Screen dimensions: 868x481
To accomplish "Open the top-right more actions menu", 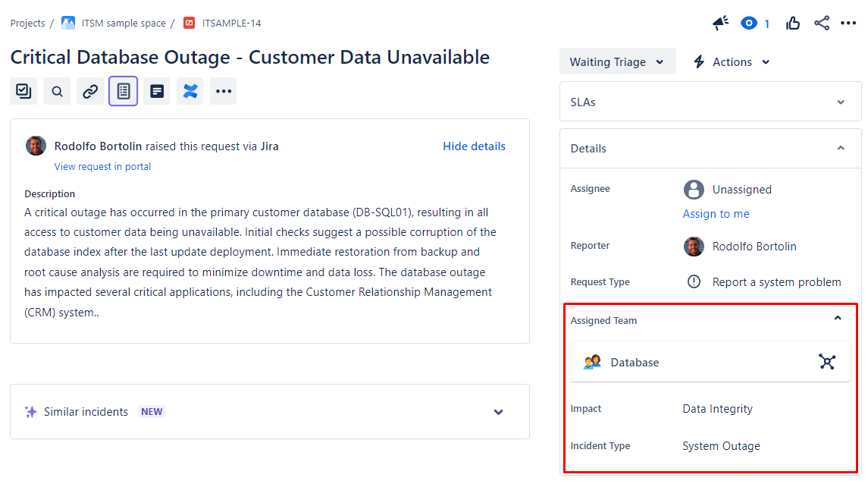I will click(848, 24).
